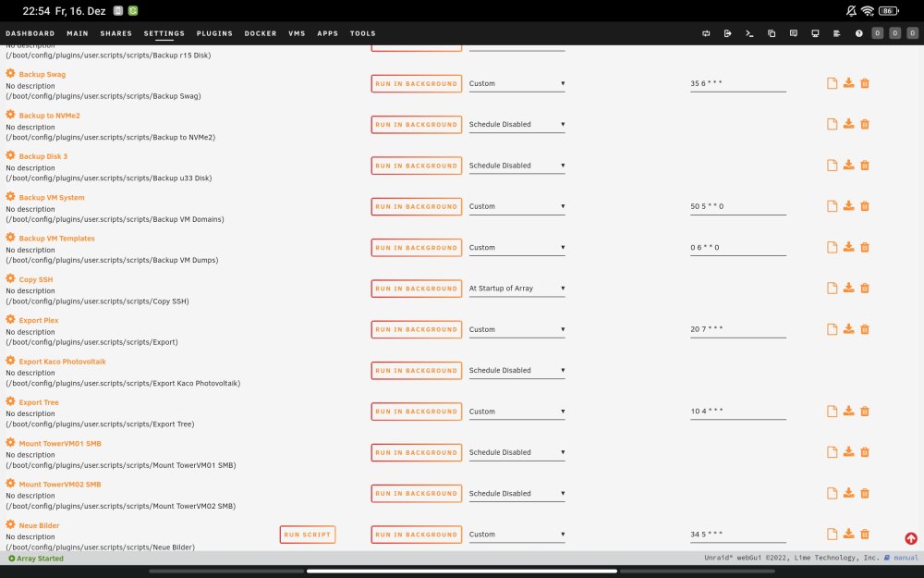Edit cron field 34 5 * * *
924x578 pixels.
coord(737,535)
